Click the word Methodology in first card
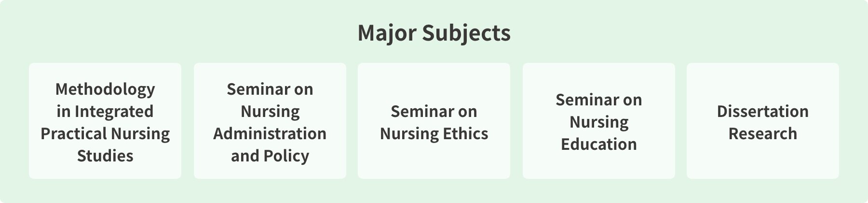Screen dimensions: 868x203 coord(105,89)
